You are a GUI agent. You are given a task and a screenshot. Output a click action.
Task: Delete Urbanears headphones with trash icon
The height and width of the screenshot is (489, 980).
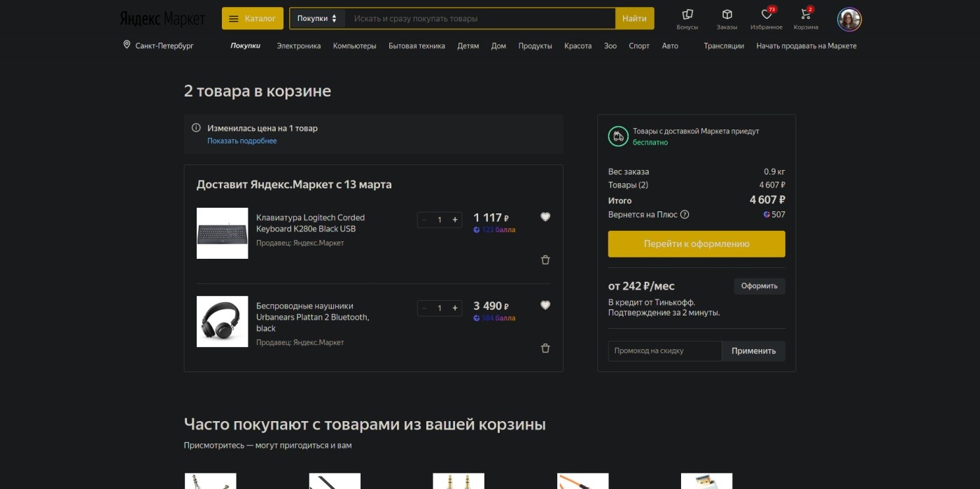(545, 348)
